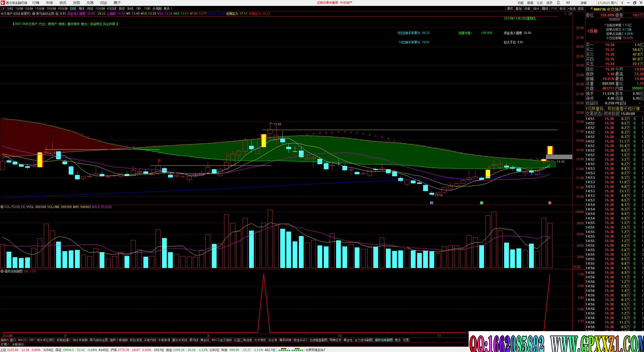Click 上证 index value in status bar
The width and height of the screenshot is (644, 352).
13,350
